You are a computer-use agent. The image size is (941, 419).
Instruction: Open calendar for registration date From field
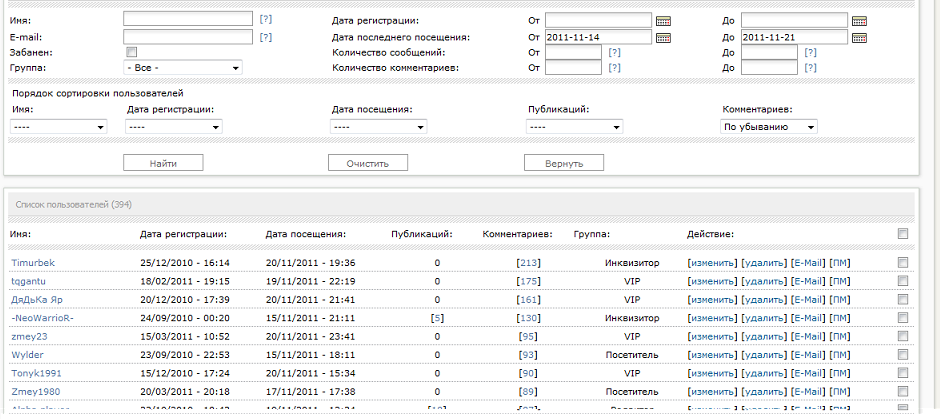click(x=663, y=20)
